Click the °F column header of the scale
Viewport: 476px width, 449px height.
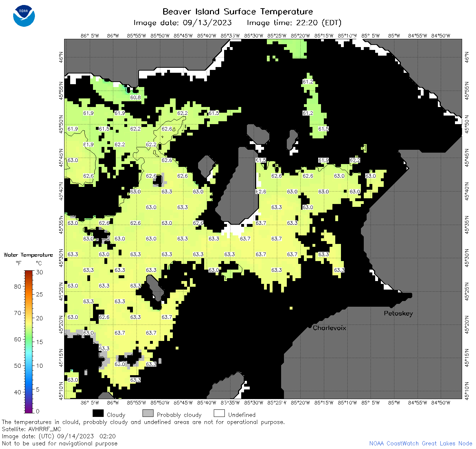[x=19, y=263]
